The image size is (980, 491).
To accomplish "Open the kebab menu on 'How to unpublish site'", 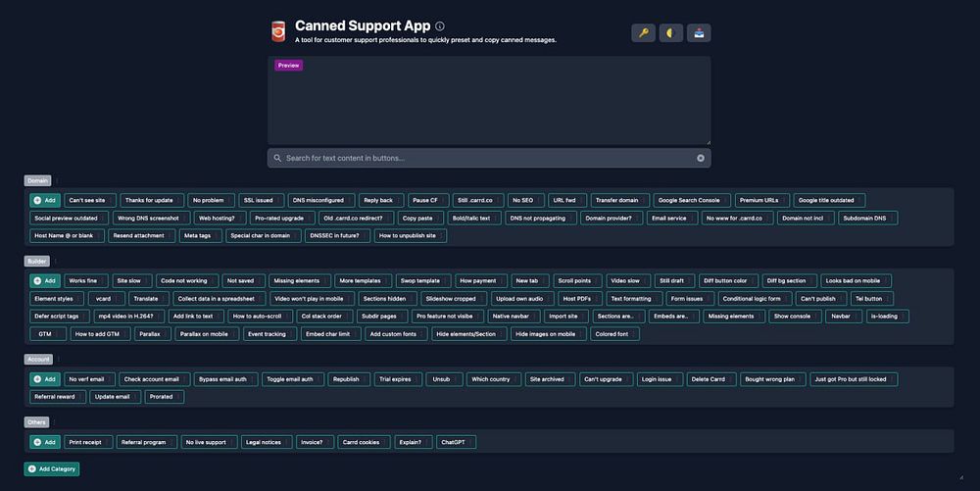I will click(x=441, y=236).
